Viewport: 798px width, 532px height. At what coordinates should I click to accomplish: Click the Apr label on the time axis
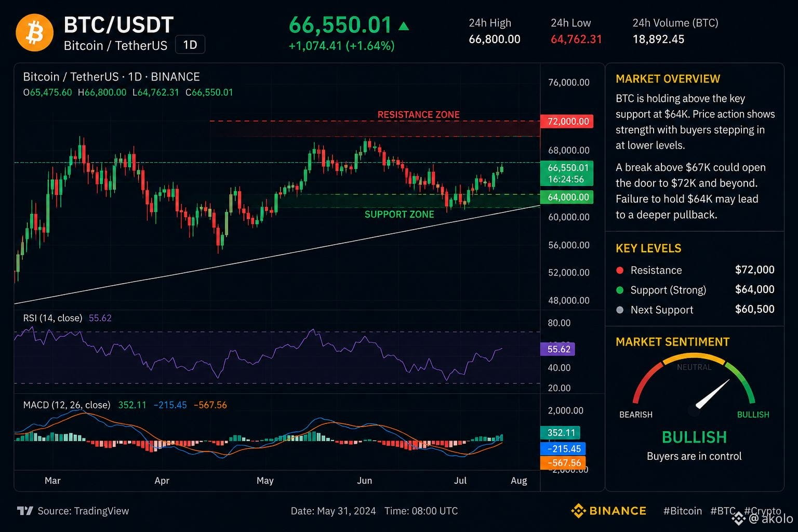point(162,481)
